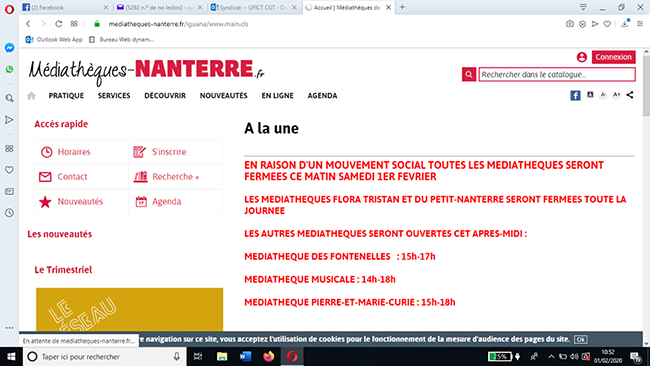Click the Opera menu logo
Screen dimensions: 650x366
(9, 9)
